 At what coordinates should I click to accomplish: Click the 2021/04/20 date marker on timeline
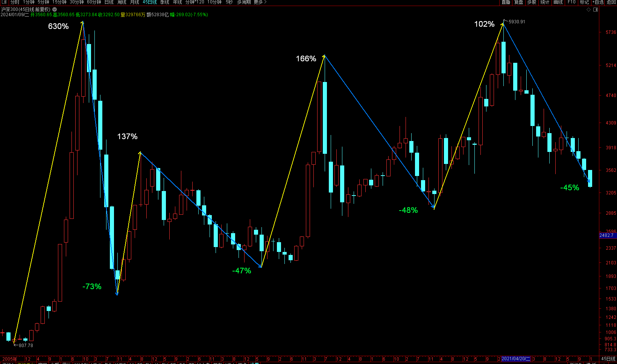tap(516, 359)
